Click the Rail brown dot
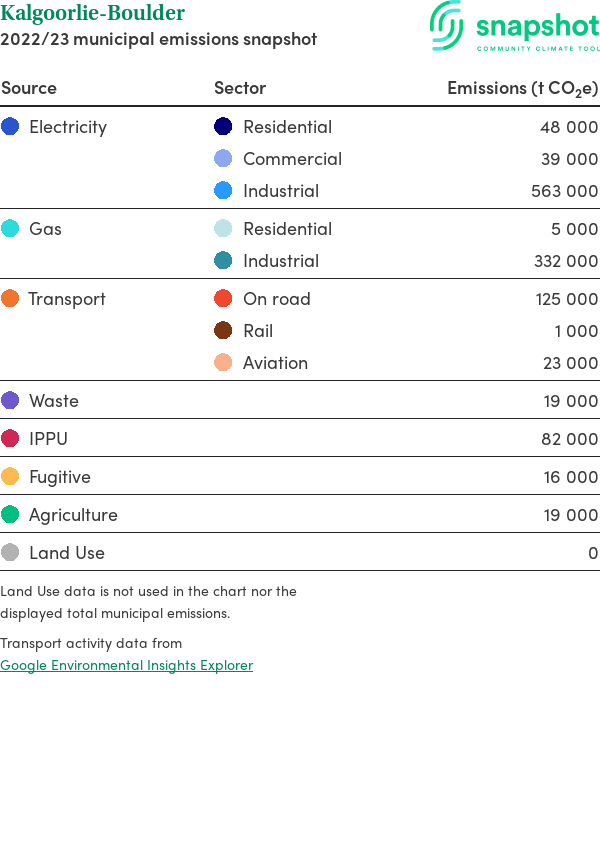 pos(223,330)
